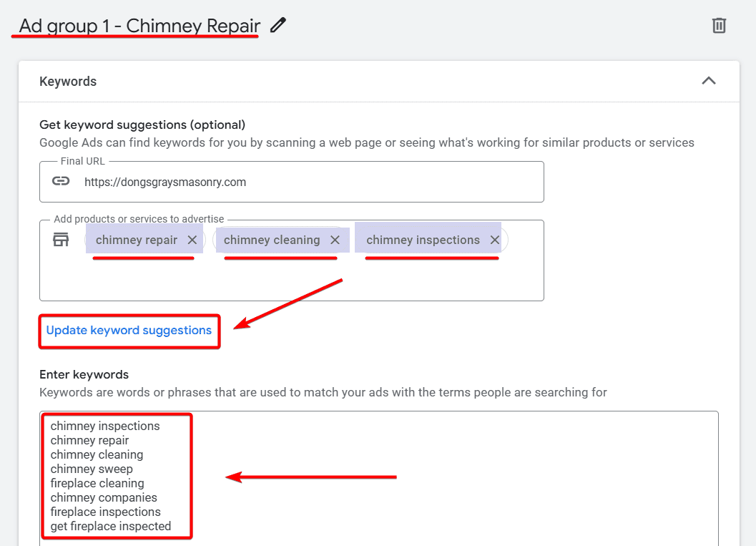Viewport: 756px width, 546px height.
Task: Collapse the Keywords section chevron
Action: [x=708, y=81]
